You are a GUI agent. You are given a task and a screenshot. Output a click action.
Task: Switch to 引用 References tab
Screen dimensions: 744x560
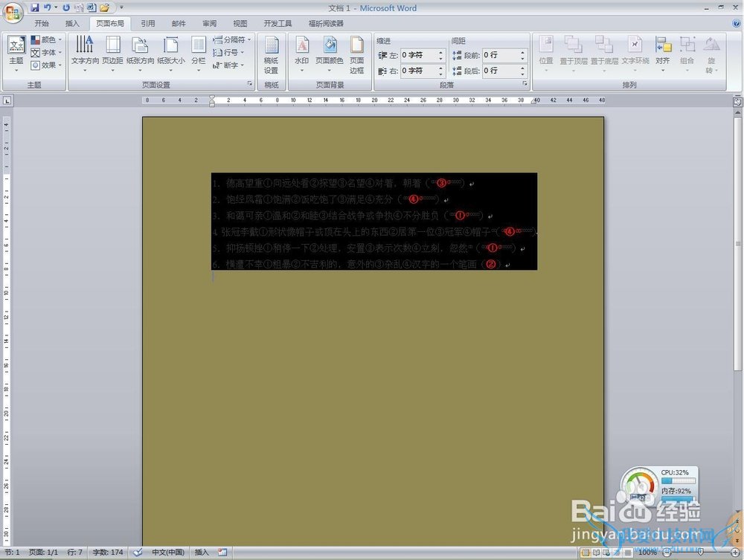tap(147, 23)
